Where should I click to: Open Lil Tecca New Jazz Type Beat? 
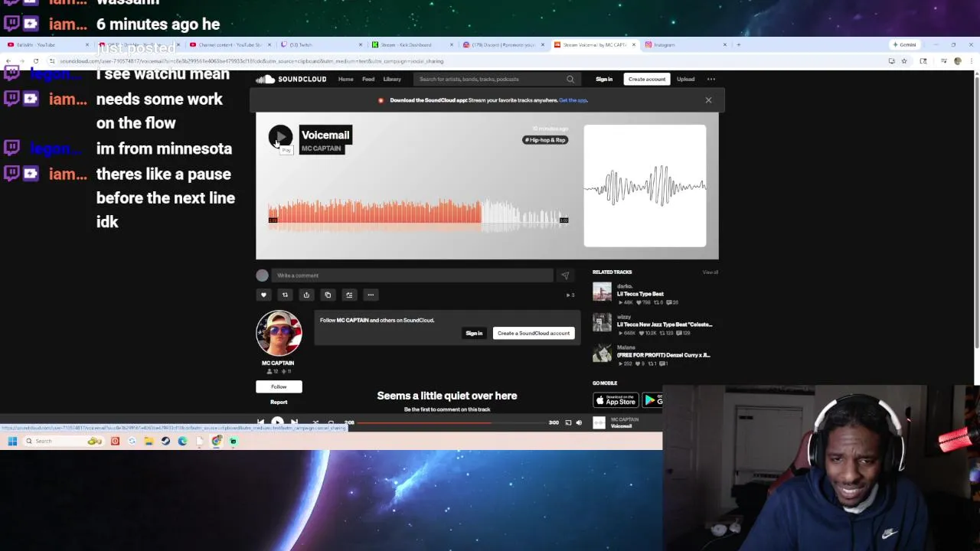pos(665,324)
